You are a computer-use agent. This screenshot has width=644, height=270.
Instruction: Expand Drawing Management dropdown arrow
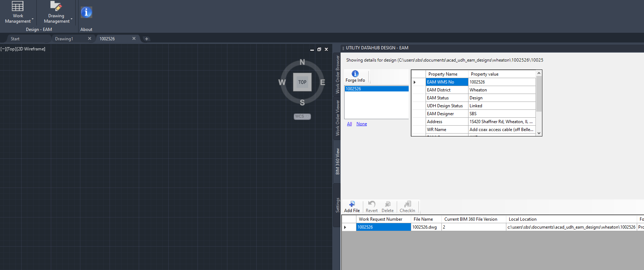72,19
